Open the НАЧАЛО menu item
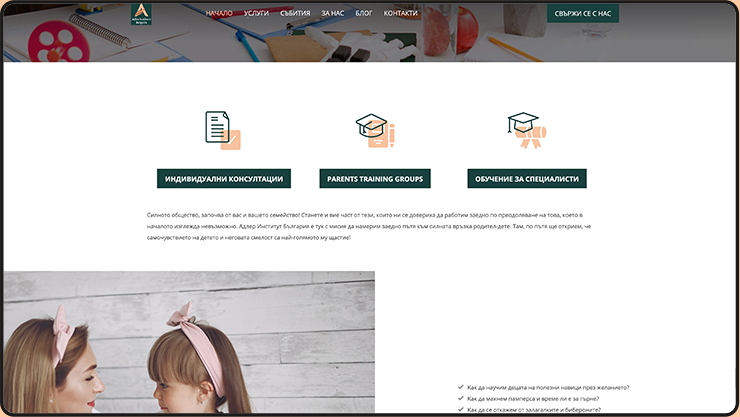 219,14
